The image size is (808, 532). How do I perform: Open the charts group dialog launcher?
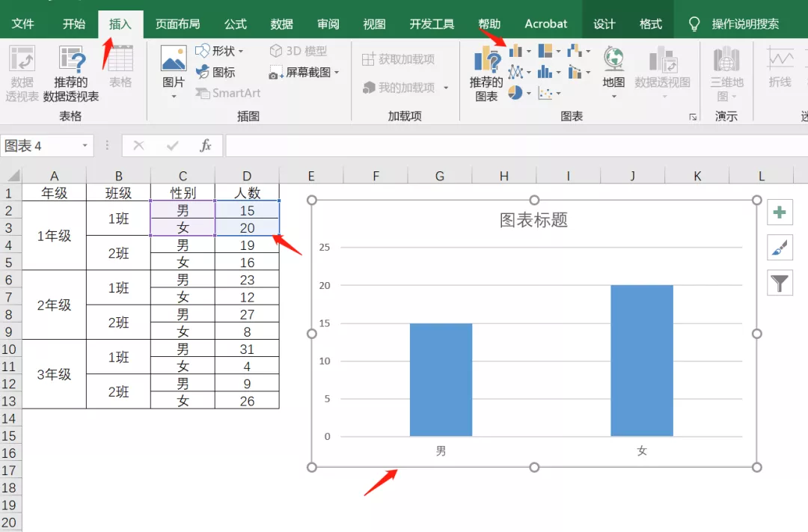(x=693, y=117)
